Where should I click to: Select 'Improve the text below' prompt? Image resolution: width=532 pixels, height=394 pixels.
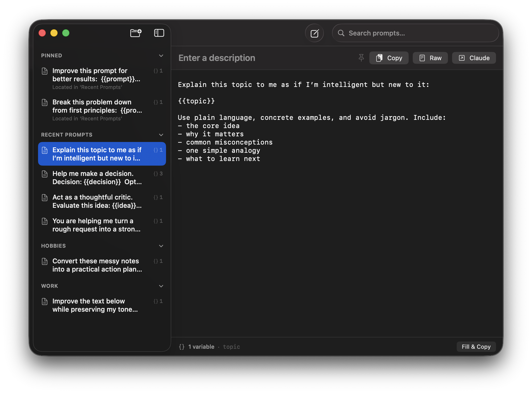[102, 305]
